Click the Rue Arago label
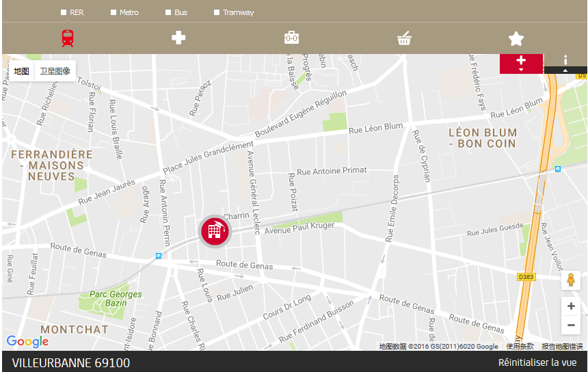 [x=144, y=204]
